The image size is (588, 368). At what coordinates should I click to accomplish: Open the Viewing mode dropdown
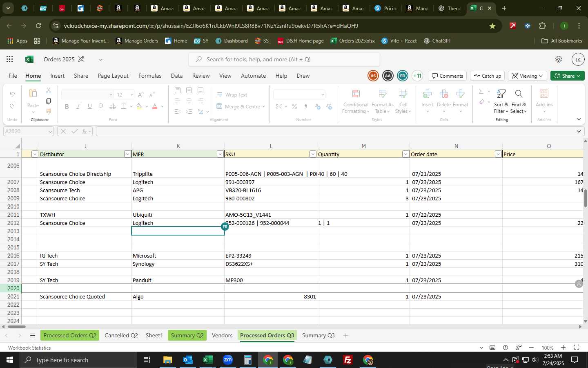pyautogui.click(x=528, y=76)
